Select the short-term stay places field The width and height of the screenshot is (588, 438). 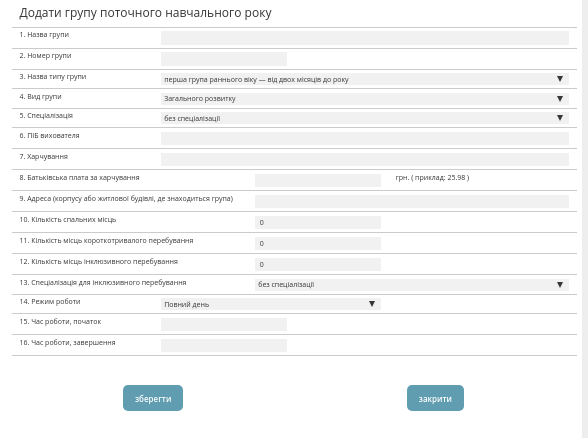pyautogui.click(x=318, y=243)
